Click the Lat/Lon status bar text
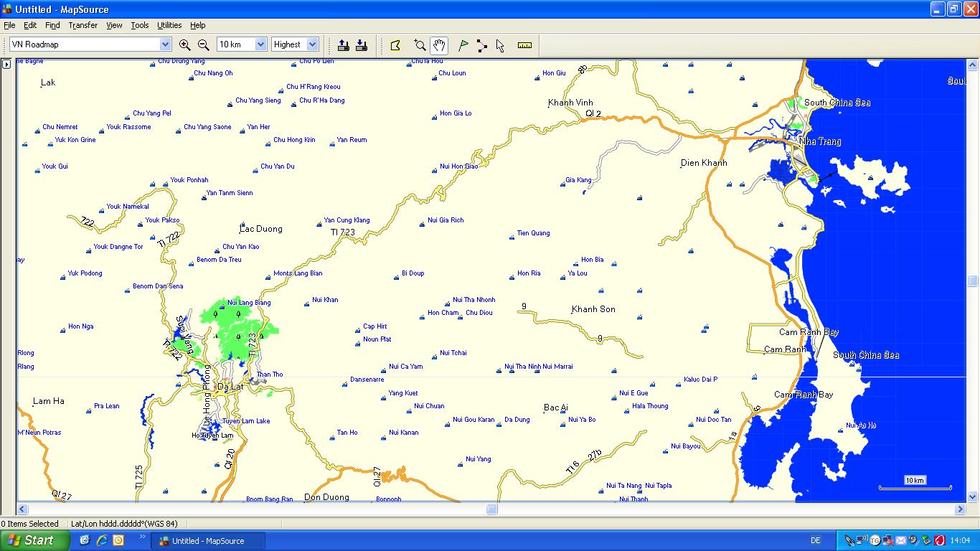Viewport: 980px width, 551px height. point(124,524)
